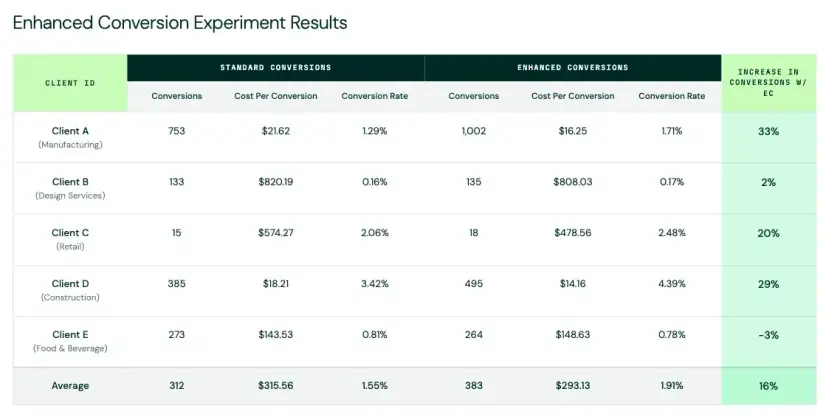Select Increase in Conversions w/ EC header
Screen dimensions: 826x417
tap(769, 83)
